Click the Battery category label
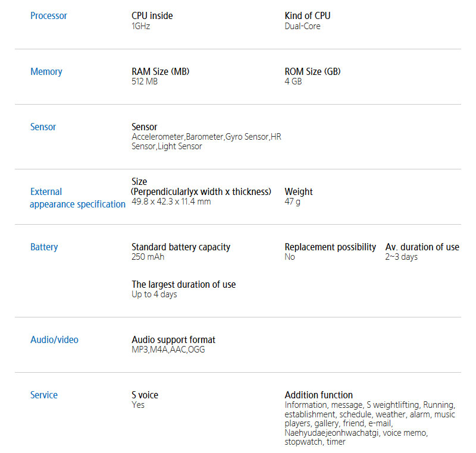This screenshot has width=476, height=453. coord(44,247)
